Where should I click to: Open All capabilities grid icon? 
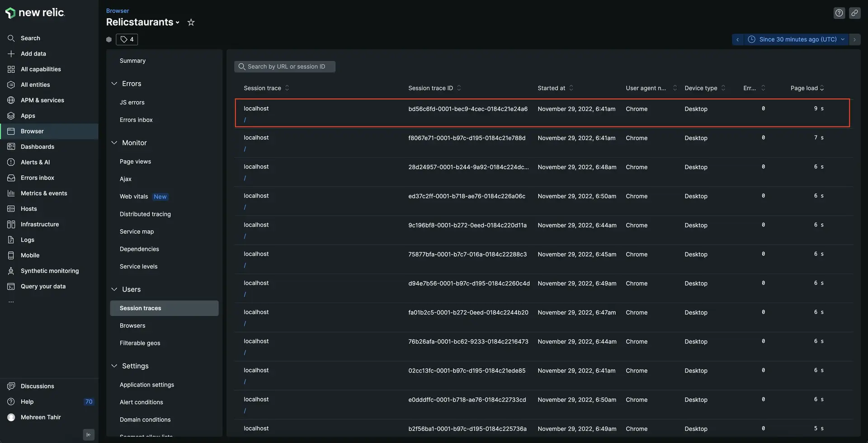tap(11, 69)
